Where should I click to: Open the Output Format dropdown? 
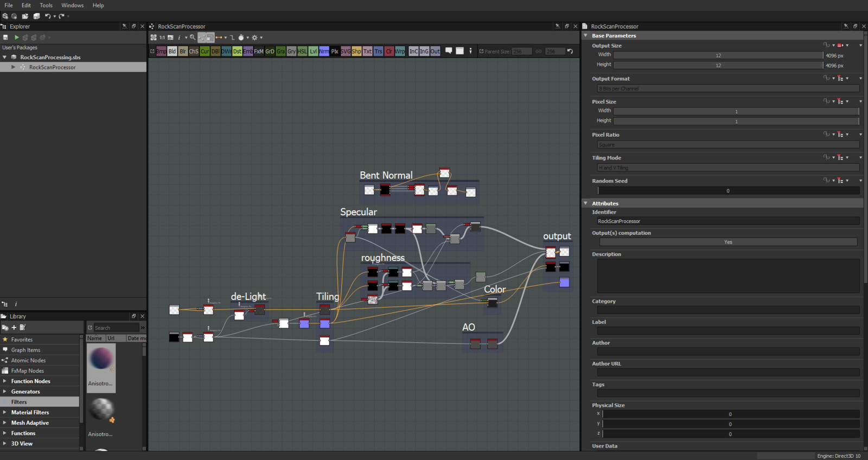pyautogui.click(x=728, y=88)
